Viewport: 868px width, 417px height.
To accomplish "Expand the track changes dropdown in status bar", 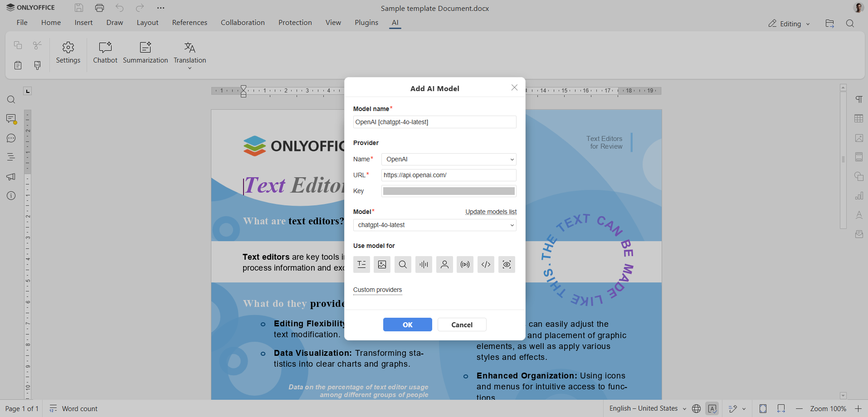I will click(x=744, y=409).
